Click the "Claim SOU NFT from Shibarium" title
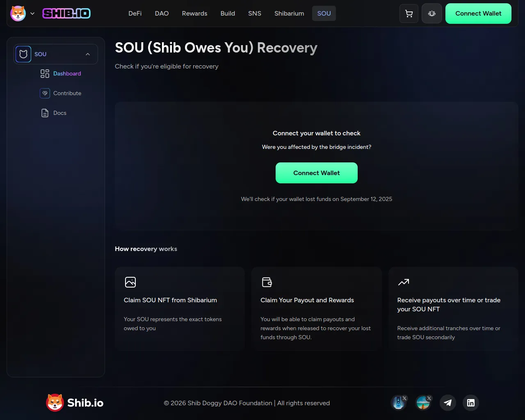 170,300
